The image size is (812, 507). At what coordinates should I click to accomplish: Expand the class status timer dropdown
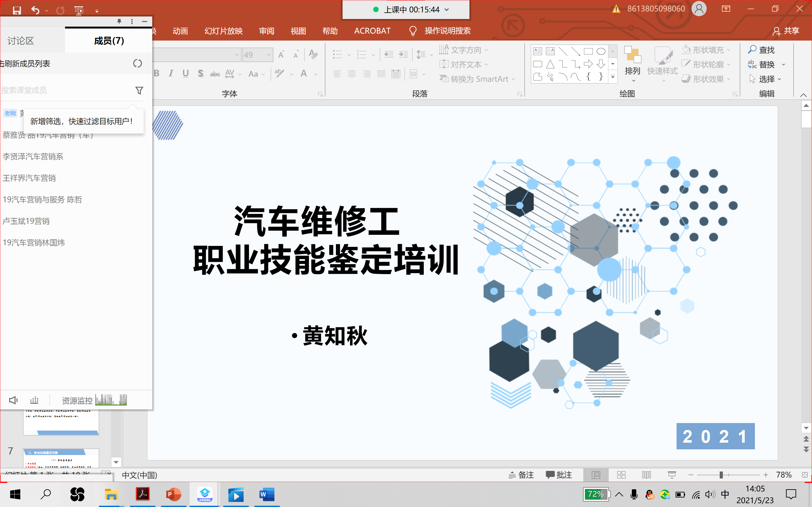447,10
